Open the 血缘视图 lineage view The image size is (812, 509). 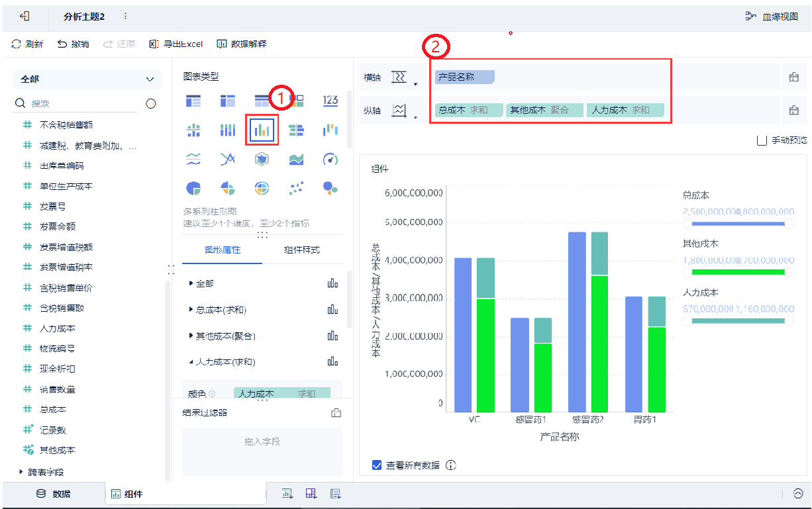[772, 17]
